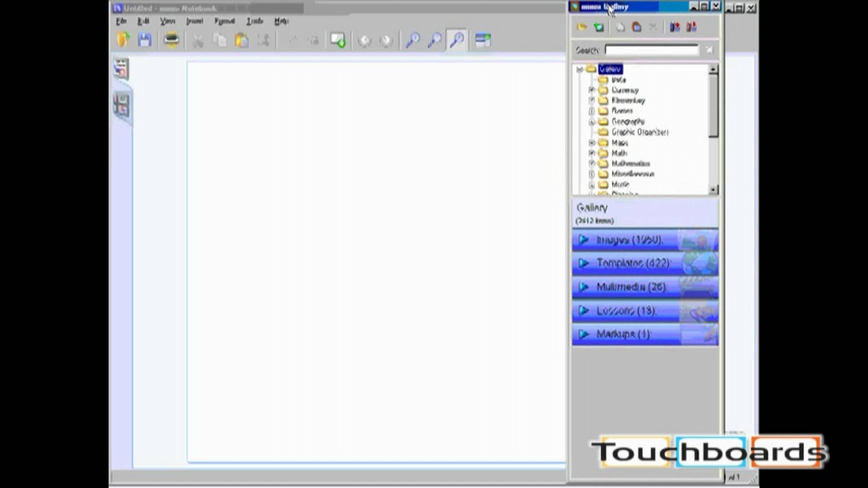Expand the Math folder node

[x=591, y=153]
